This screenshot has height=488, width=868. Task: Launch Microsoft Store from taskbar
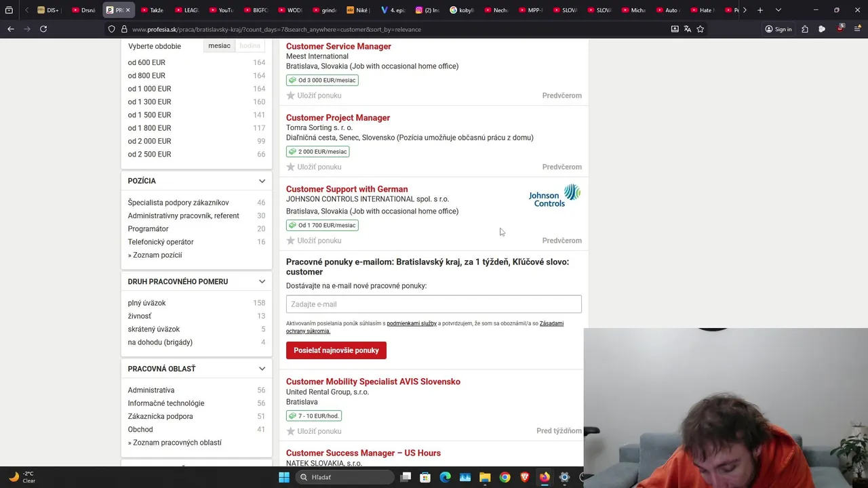pos(425,477)
